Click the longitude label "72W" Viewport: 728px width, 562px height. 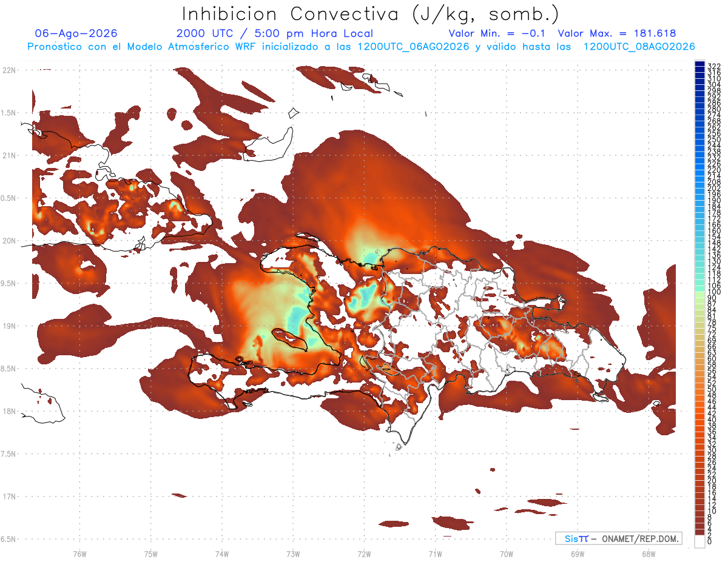point(364,554)
